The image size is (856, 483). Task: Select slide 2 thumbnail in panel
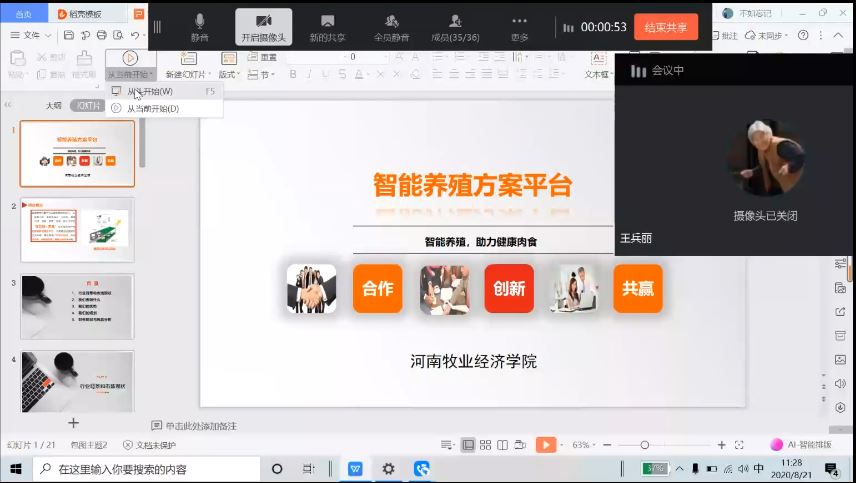77,229
